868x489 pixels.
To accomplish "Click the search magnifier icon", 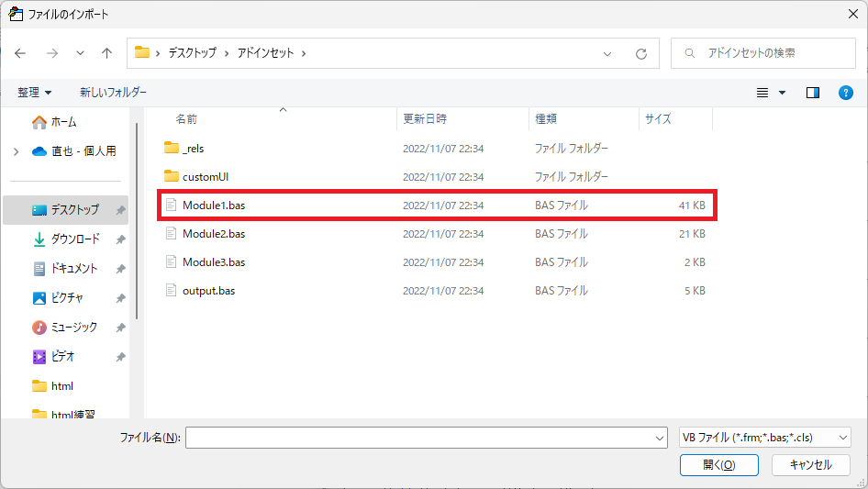I will click(690, 53).
